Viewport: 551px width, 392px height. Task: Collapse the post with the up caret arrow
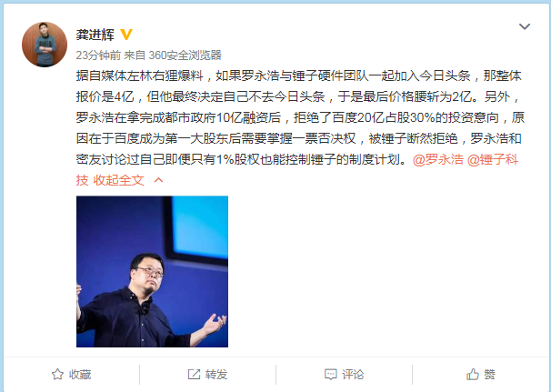click(x=158, y=180)
